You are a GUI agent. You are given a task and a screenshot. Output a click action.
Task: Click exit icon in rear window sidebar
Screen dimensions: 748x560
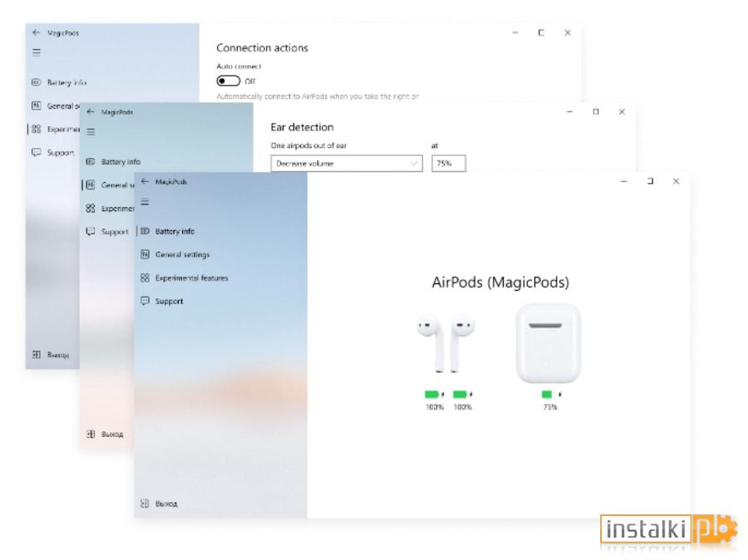37,355
